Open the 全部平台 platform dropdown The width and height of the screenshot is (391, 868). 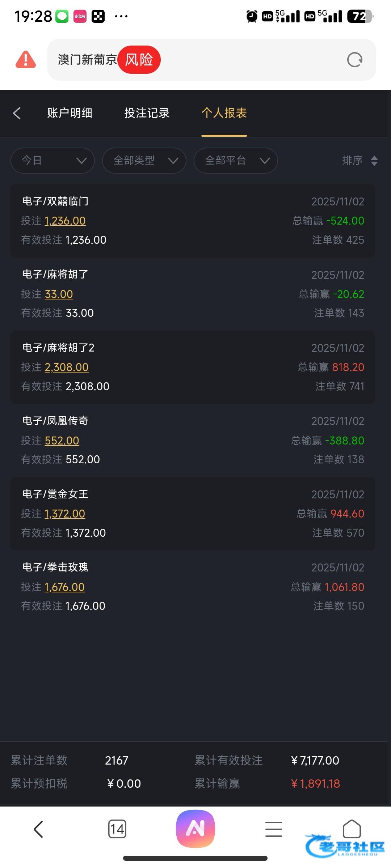click(236, 160)
